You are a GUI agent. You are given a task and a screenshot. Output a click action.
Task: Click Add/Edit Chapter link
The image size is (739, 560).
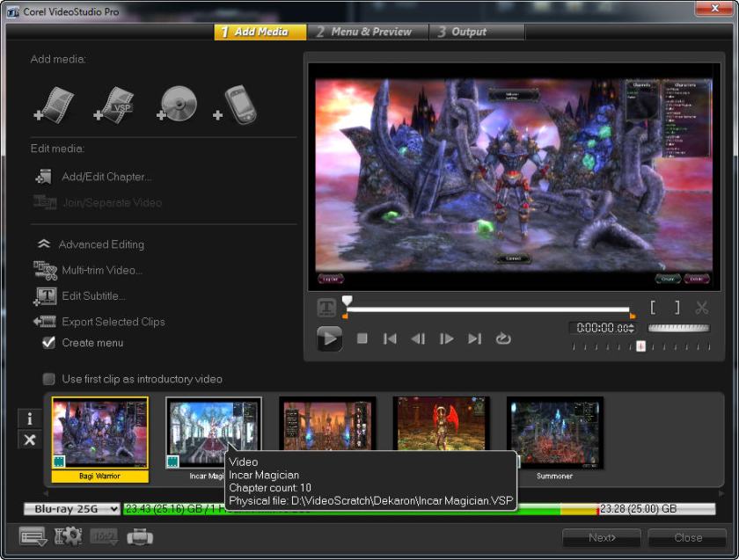pyautogui.click(x=106, y=177)
